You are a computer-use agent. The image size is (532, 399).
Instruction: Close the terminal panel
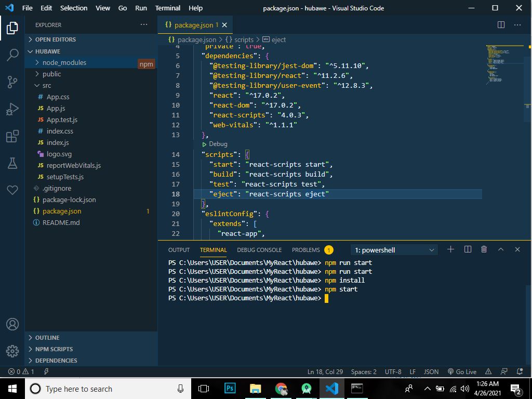pyautogui.click(x=517, y=250)
